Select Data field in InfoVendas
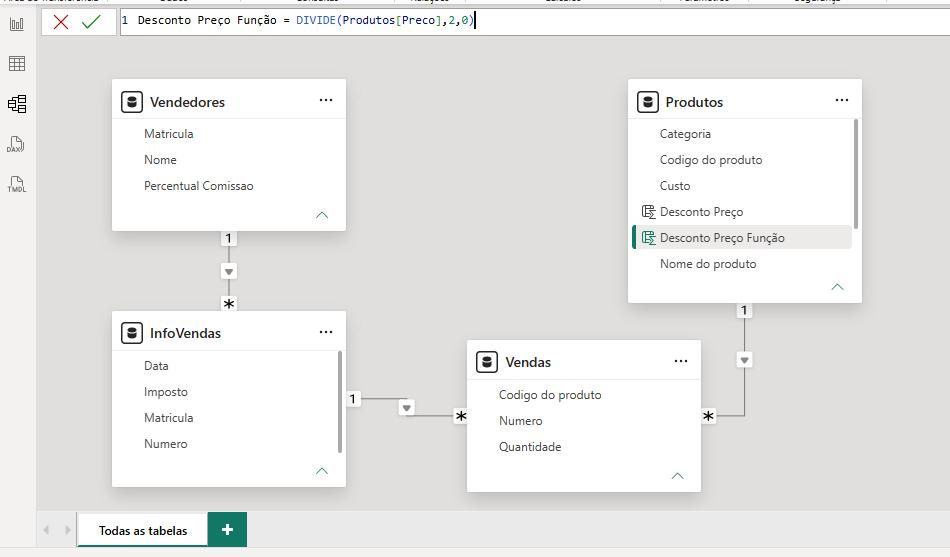 156,366
